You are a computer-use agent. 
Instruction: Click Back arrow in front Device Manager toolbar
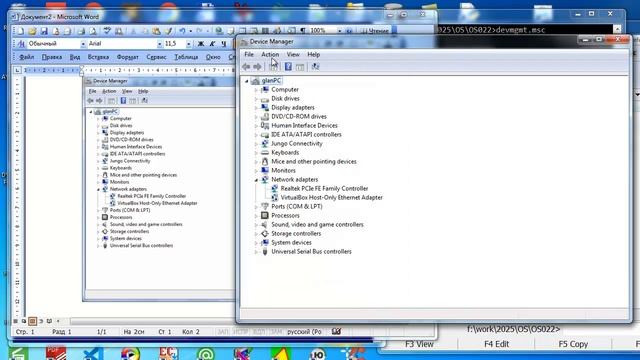coord(246,67)
